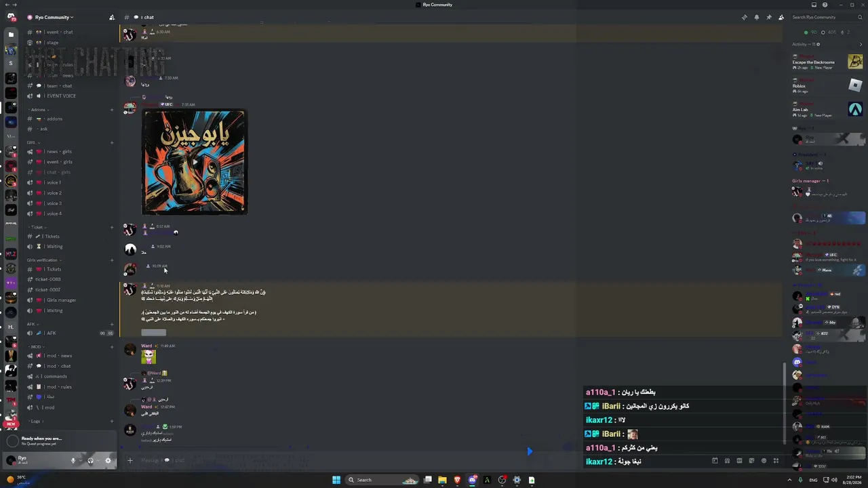This screenshot has height=488, width=868.
Task: Open Escape the Backrooms activity card
Action: [828, 62]
